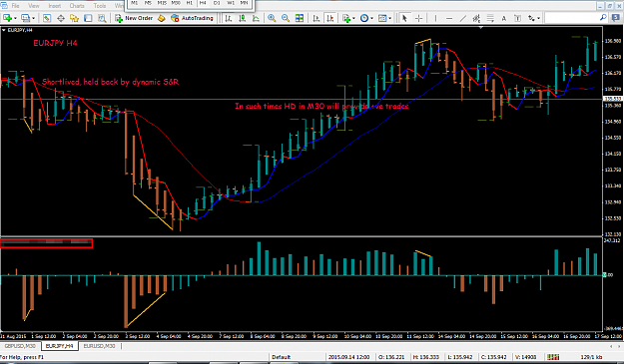
Task: Select the arrows drawing tool
Action: [x=531, y=18]
